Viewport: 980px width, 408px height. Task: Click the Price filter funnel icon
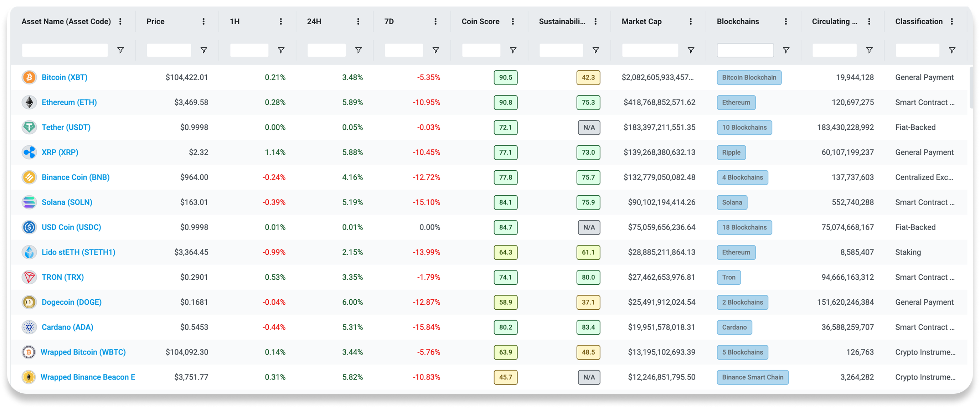click(x=204, y=50)
